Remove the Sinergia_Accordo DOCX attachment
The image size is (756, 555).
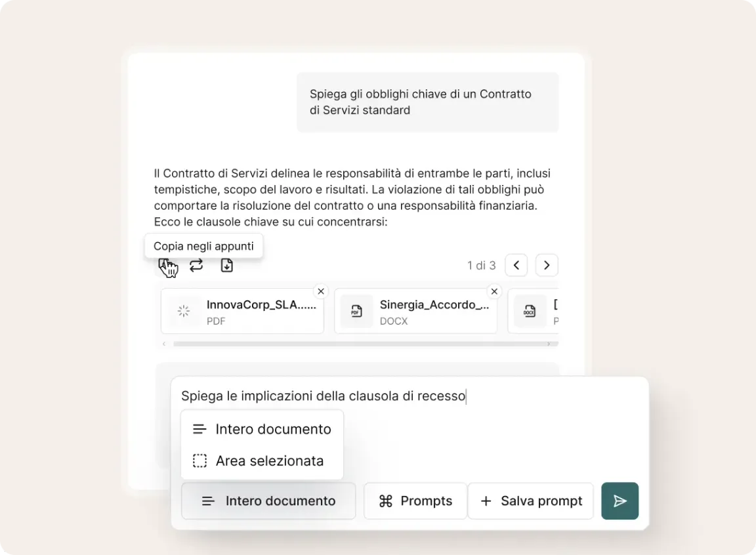coord(494,291)
